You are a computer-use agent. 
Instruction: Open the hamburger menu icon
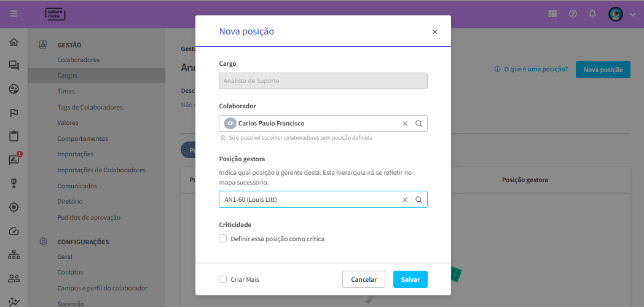(14, 14)
